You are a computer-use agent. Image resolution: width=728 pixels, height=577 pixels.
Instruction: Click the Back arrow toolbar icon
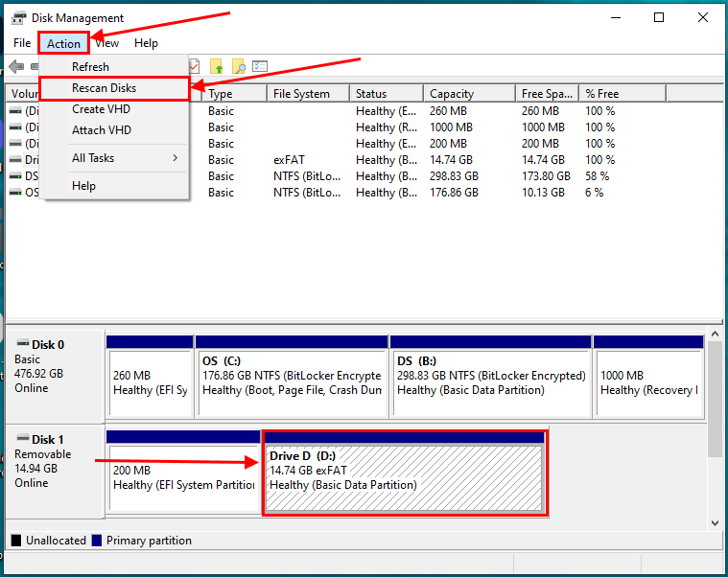coord(16,66)
